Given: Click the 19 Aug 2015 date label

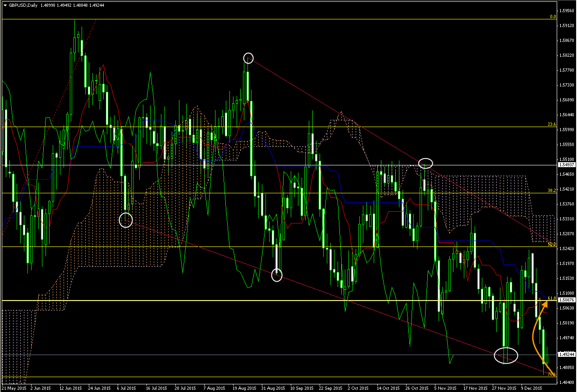Looking at the screenshot, I should pyautogui.click(x=244, y=387).
